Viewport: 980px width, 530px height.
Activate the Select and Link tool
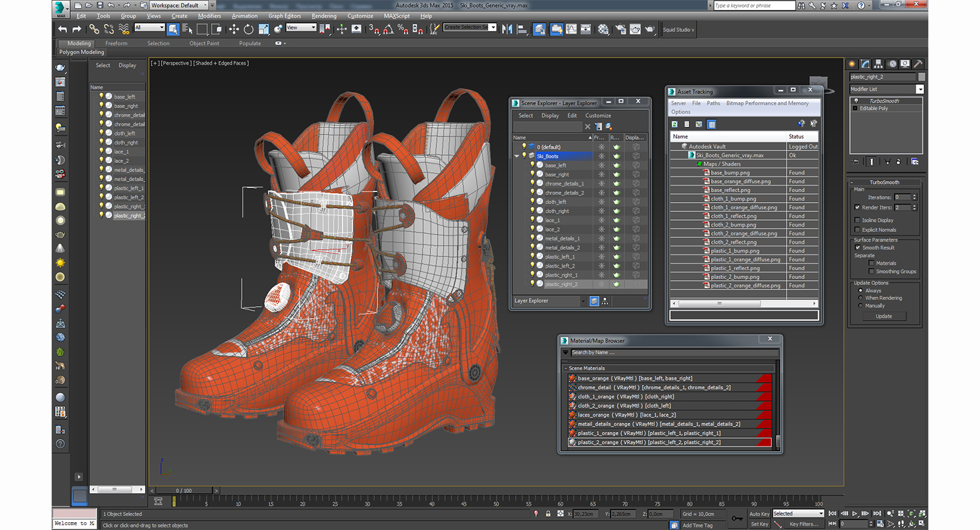coord(95,29)
